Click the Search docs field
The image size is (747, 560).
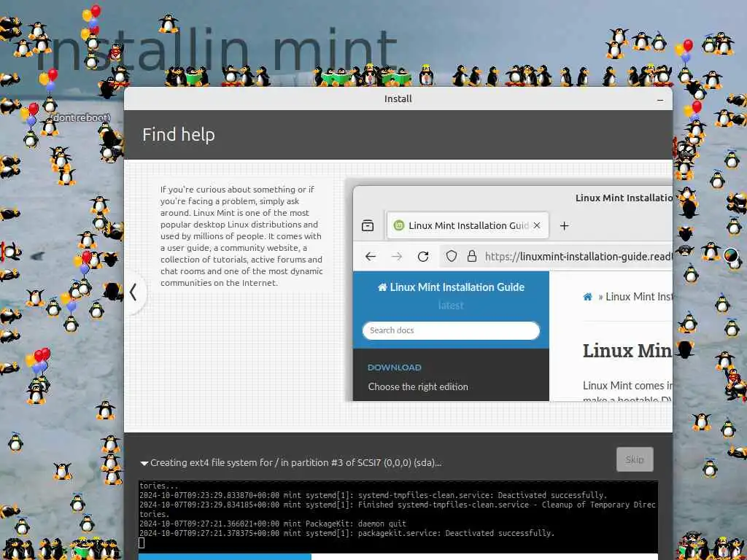(451, 330)
